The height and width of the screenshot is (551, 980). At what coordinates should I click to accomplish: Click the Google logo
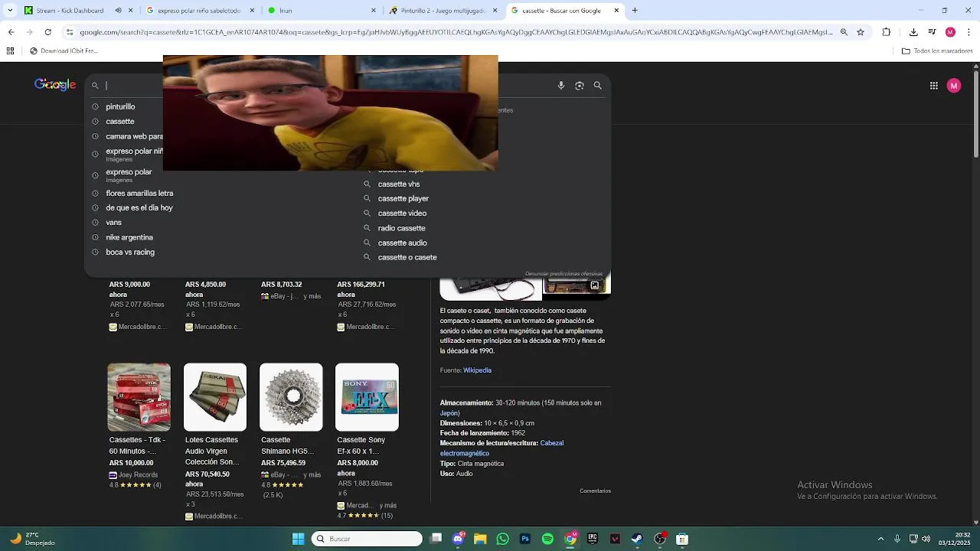click(55, 85)
